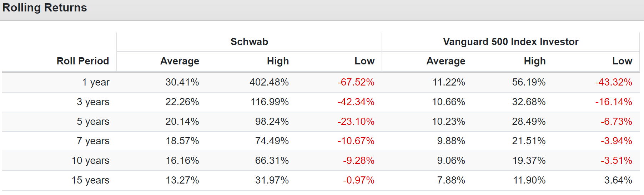Click Schwab High column header
This screenshot has height=195, width=644.
coord(278,61)
